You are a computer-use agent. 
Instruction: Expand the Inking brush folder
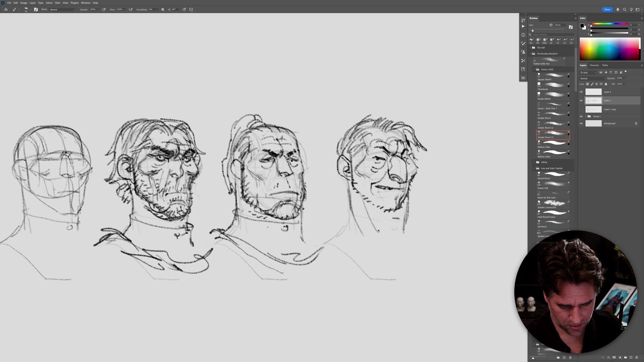pos(534,162)
